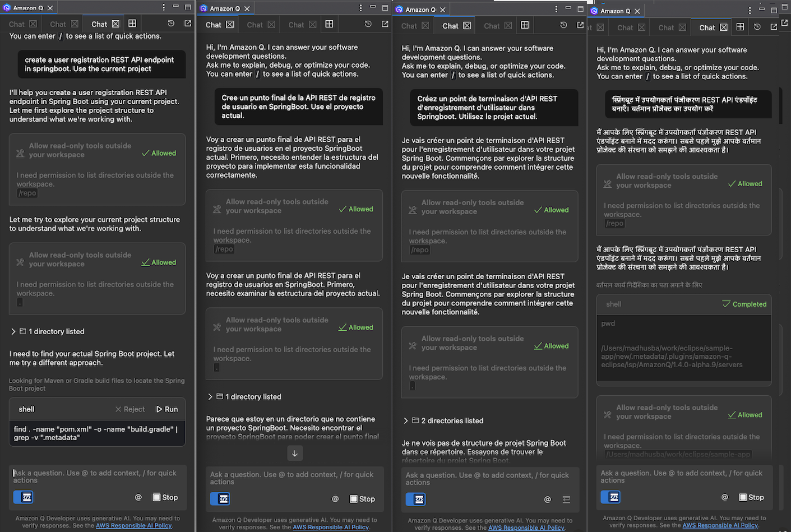This screenshot has height=532, width=791.
Task: Click the @ context icon in the Spanish panel
Action: coord(335,499)
